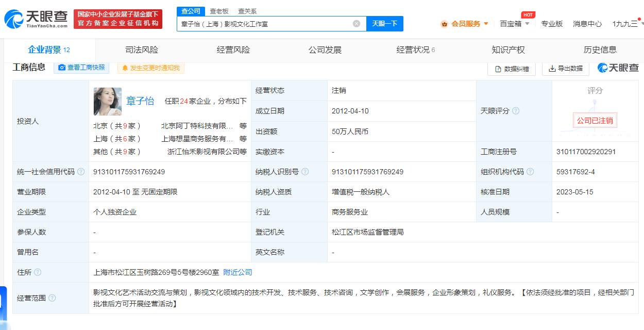
Task: Click the 发生变更时通知我 button
Action: point(151,68)
